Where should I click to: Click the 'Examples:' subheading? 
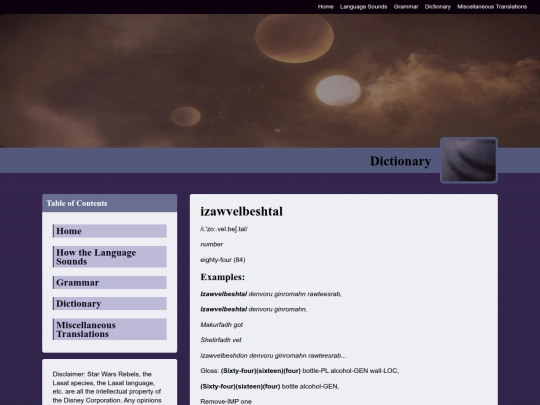[x=222, y=277]
